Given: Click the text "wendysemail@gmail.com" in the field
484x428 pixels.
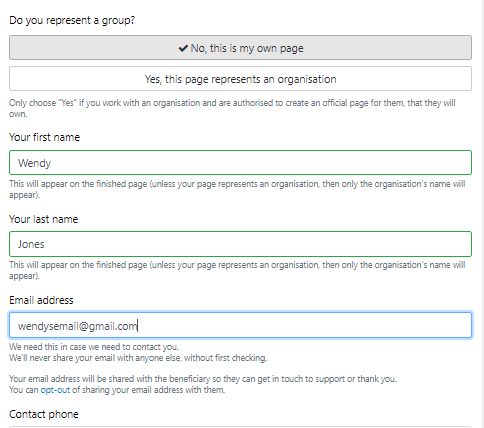Looking at the screenshot, I should [78, 326].
